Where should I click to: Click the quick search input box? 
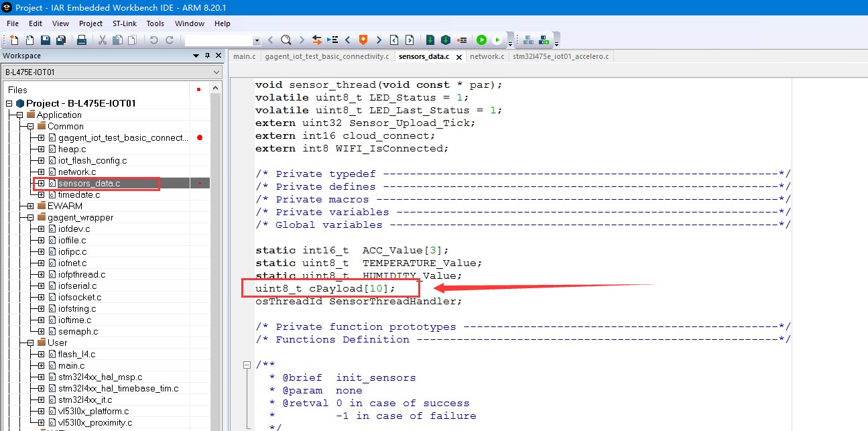pyautogui.click(x=218, y=40)
